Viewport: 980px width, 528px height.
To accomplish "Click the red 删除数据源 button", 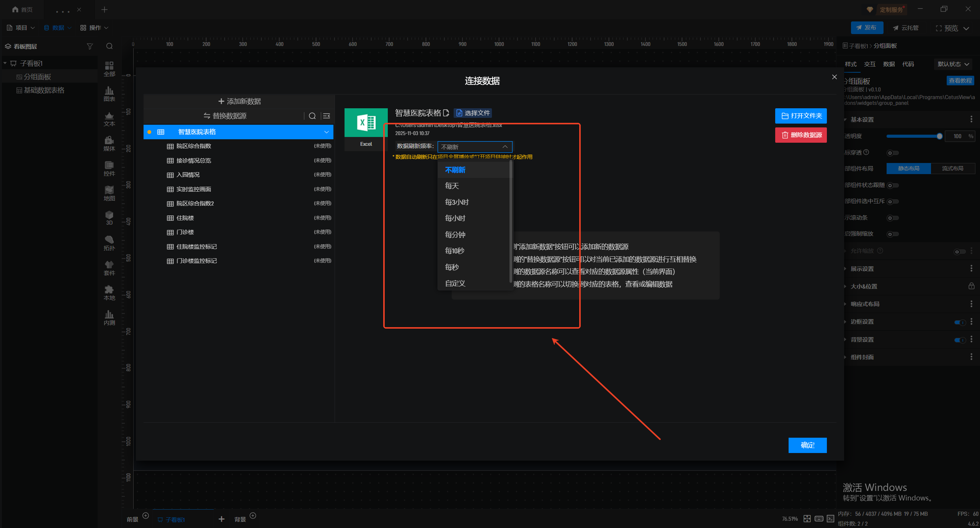I will point(801,135).
